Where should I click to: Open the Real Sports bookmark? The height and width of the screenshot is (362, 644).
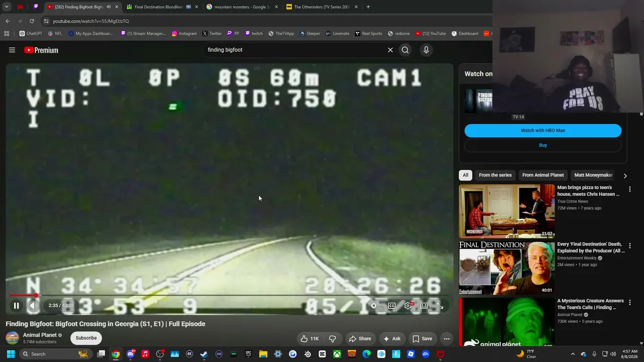coord(368,34)
